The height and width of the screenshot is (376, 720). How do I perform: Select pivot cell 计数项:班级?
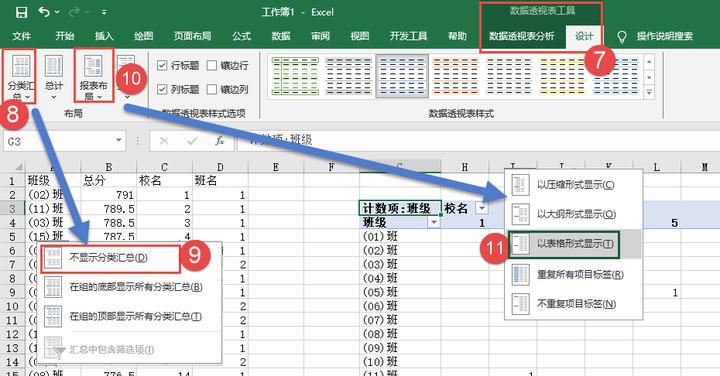click(400, 208)
